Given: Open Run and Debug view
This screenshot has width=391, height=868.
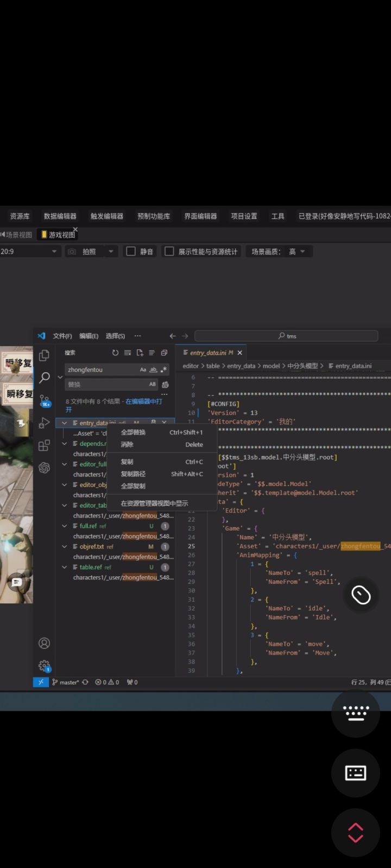Looking at the screenshot, I should (x=45, y=423).
